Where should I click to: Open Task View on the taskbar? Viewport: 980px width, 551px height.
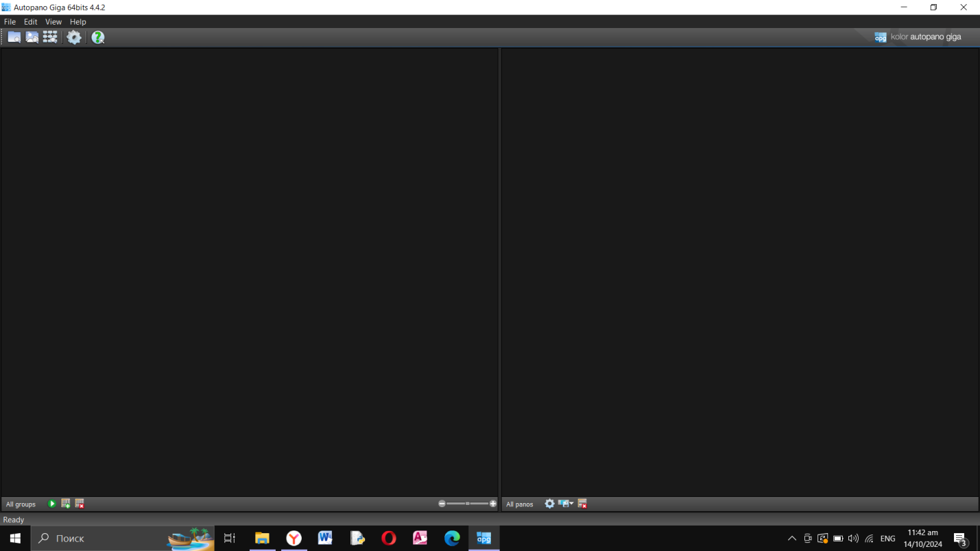230,539
